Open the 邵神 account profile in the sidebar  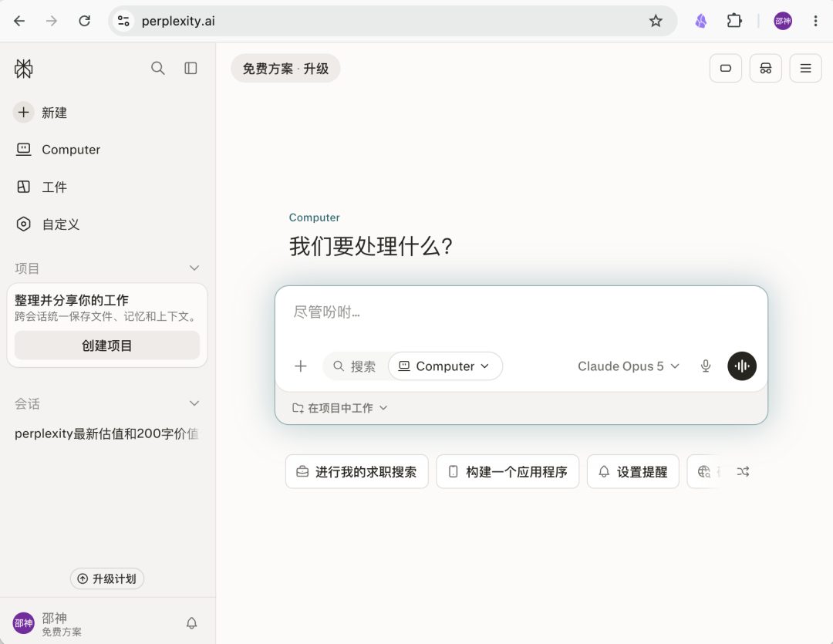[48, 624]
